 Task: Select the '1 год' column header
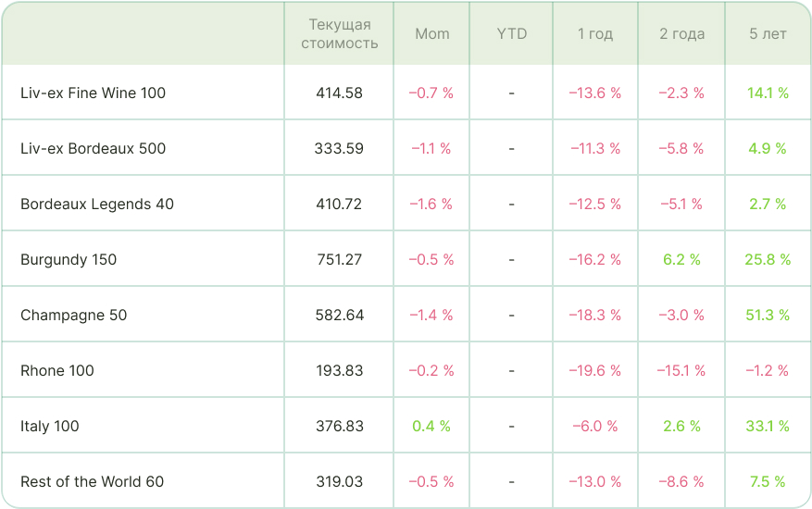tap(594, 33)
